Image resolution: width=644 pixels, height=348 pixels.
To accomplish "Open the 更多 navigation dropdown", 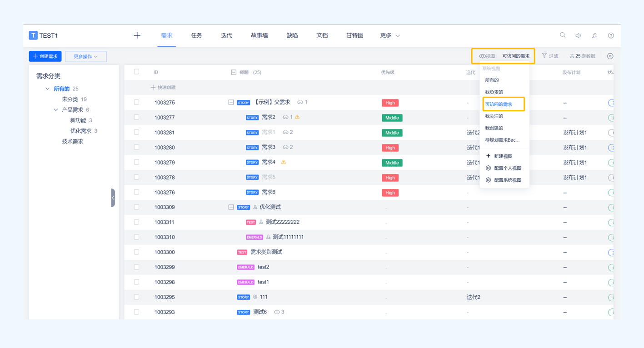I will coord(390,35).
